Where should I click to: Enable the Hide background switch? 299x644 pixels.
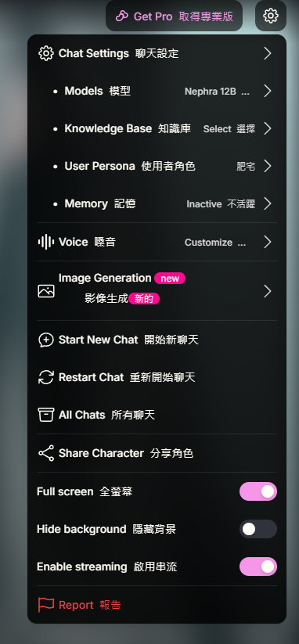pyautogui.click(x=258, y=529)
